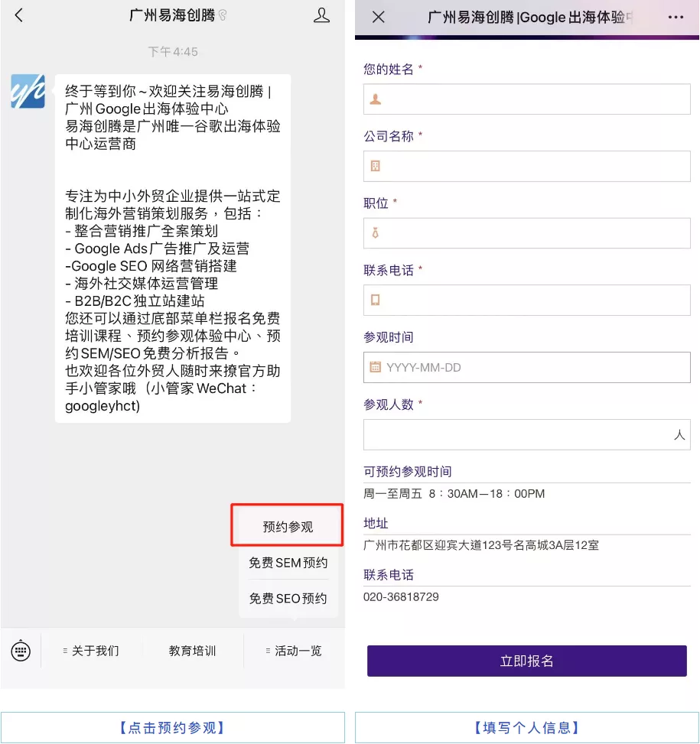Click the 参观人数 label above the count field
Image resolution: width=700 pixels, height=744 pixels.
coord(388,404)
